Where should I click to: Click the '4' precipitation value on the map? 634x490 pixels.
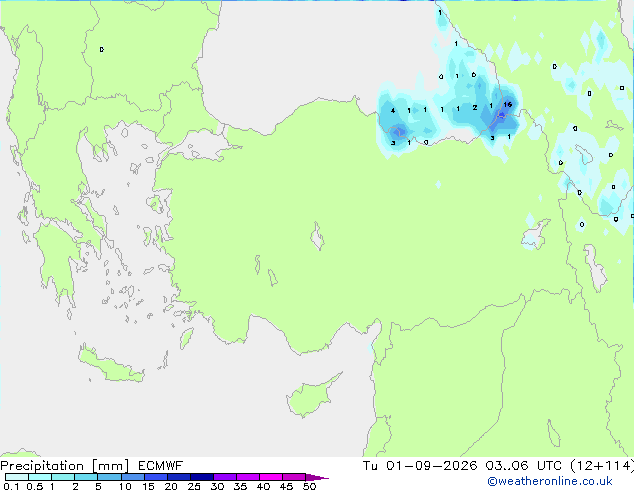pyautogui.click(x=393, y=110)
